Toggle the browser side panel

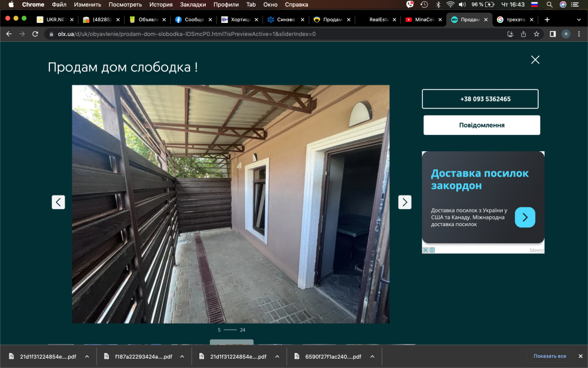click(x=553, y=34)
